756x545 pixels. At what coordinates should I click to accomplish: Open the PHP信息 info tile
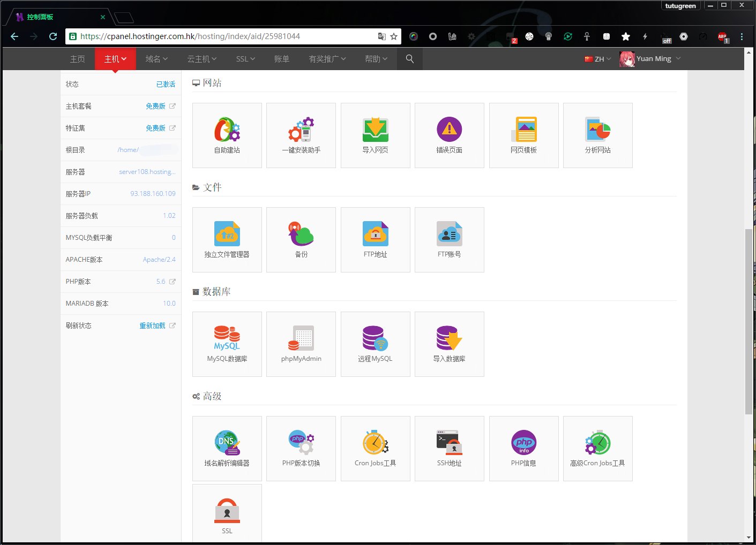pyautogui.click(x=524, y=449)
